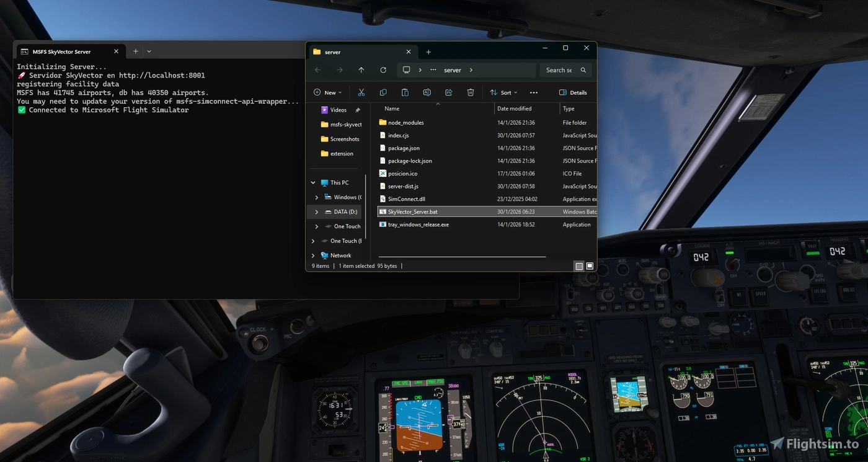
Task: Switch to large icons view in the status bar
Action: click(x=589, y=265)
